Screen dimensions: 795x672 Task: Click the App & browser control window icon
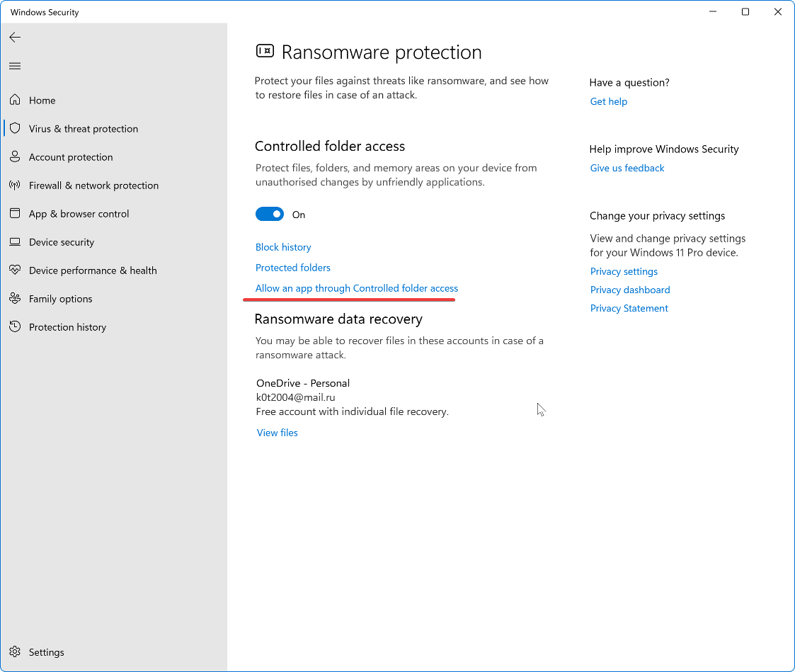15,214
